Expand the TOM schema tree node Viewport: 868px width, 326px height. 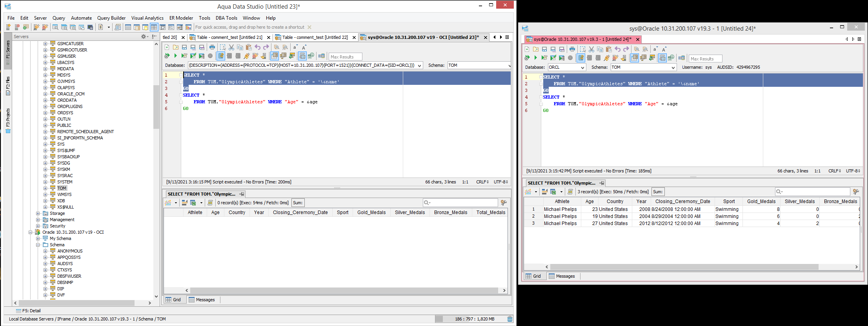click(x=45, y=188)
